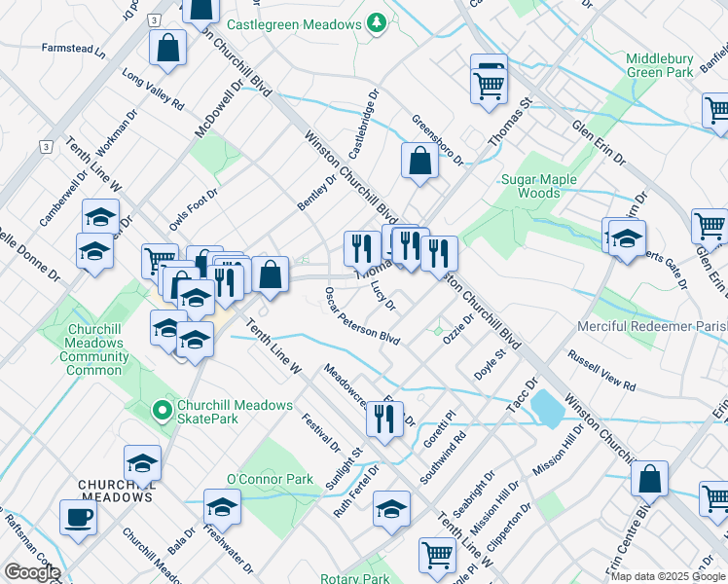Viewport: 728px width, 584px height.
Task: Open Route 3 highway shield near Farmstead Ln
Action: click(155, 20)
